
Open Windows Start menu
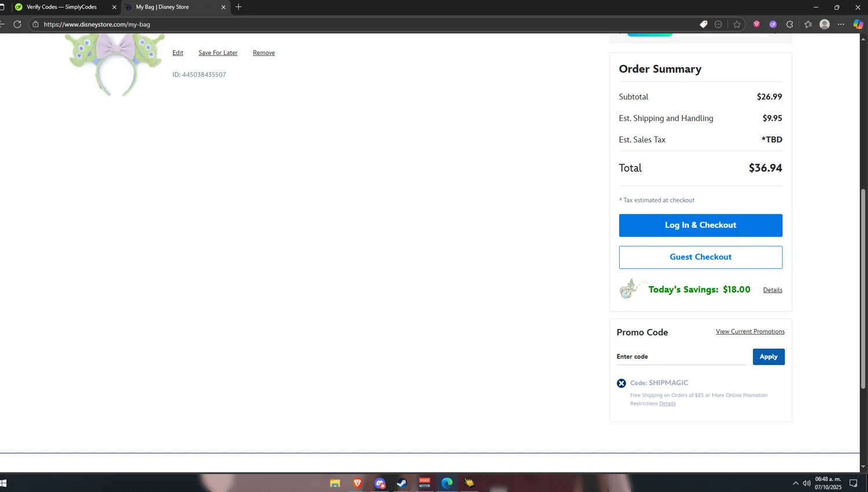point(3,483)
